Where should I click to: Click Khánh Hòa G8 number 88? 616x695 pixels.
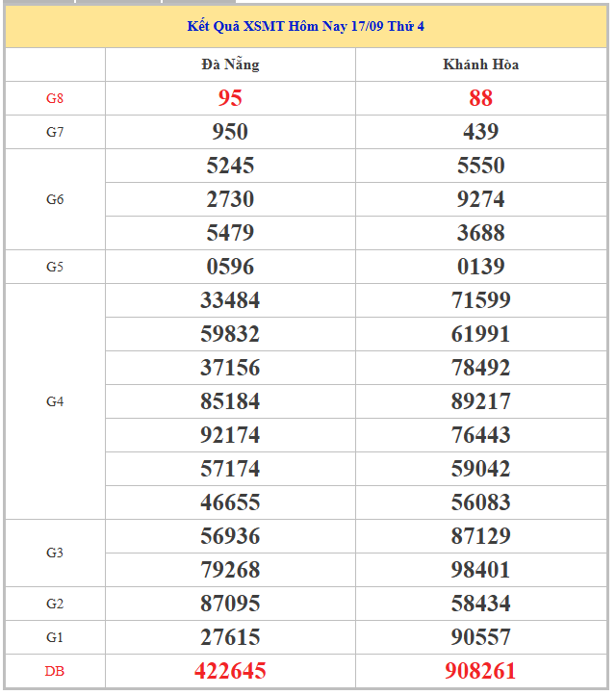(480, 98)
